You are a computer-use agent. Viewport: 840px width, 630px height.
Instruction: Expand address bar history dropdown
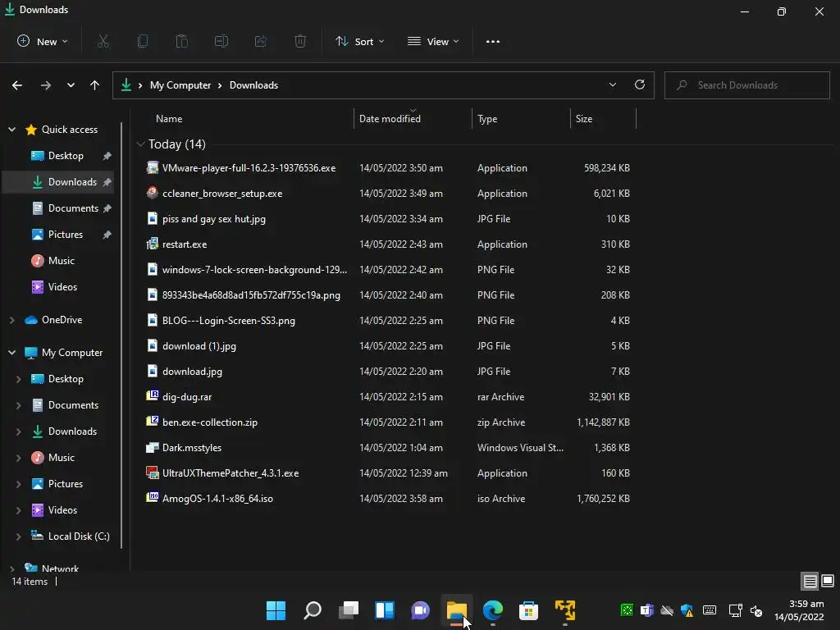(x=612, y=84)
